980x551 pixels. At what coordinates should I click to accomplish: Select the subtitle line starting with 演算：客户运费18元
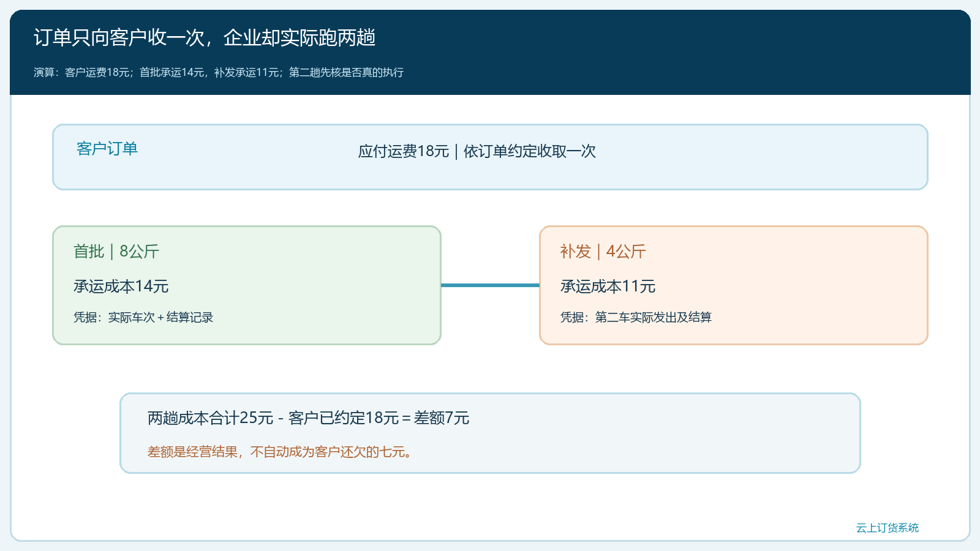pos(219,72)
